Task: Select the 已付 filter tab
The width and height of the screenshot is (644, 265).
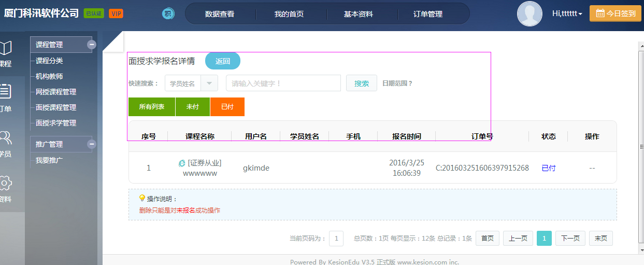Action: pyautogui.click(x=227, y=106)
